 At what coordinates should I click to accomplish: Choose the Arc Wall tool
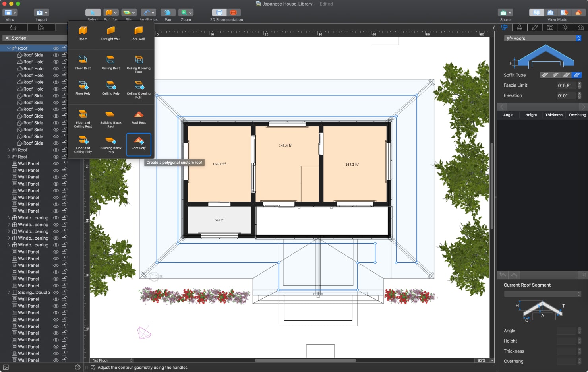(139, 33)
